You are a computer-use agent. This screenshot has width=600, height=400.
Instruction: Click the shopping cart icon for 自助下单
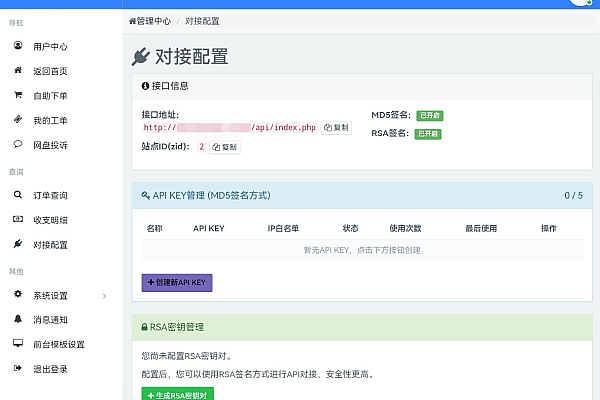pyautogui.click(x=18, y=95)
